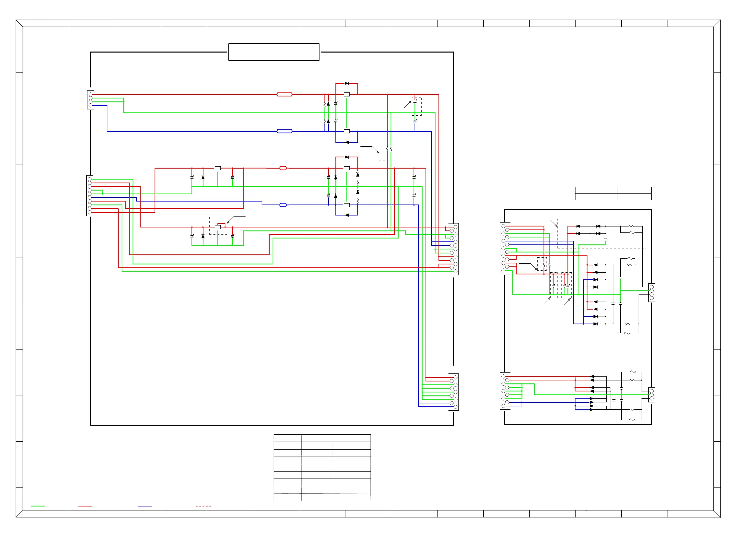Click the lower connector on the main board's right edge
754x560 pixels.
[x=454, y=392]
